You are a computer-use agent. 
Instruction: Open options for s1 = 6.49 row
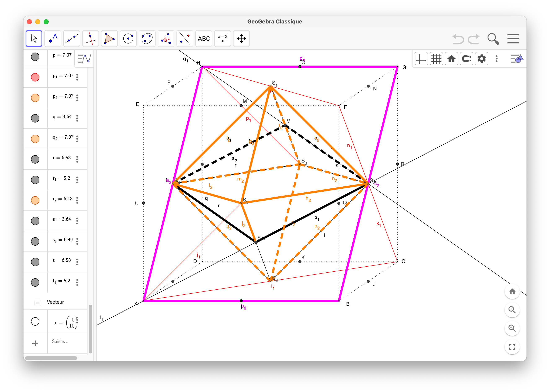tap(77, 241)
